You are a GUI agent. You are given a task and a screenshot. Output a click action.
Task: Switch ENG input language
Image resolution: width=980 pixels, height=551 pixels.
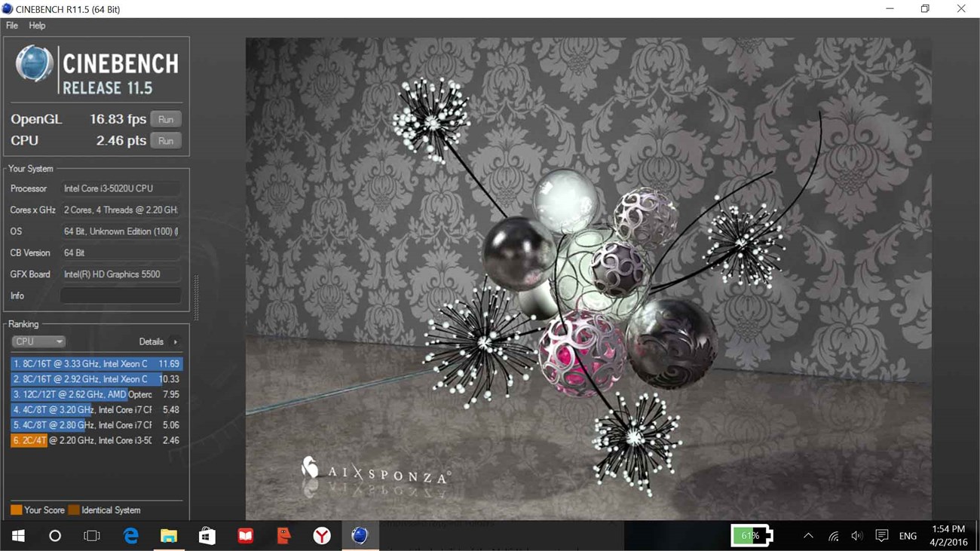908,536
